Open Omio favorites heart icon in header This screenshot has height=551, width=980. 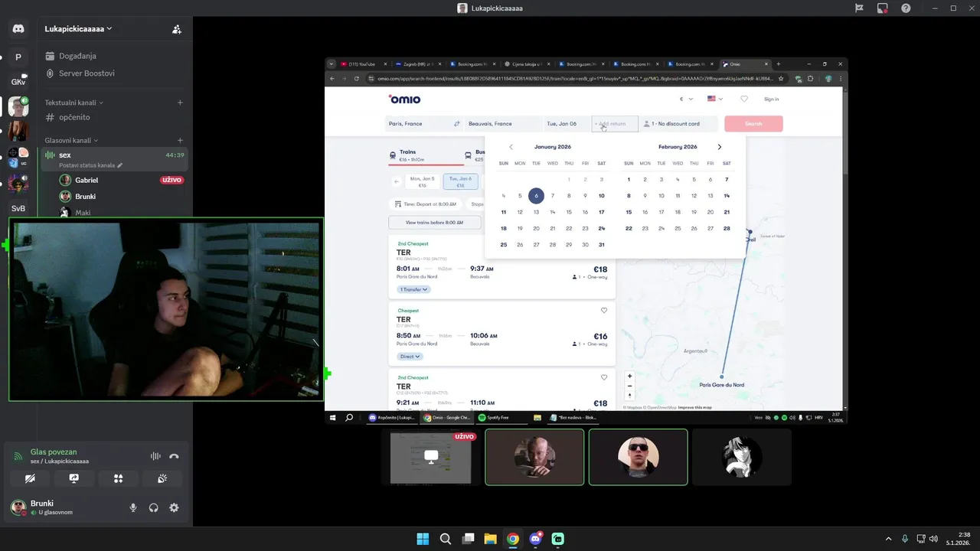tap(743, 99)
